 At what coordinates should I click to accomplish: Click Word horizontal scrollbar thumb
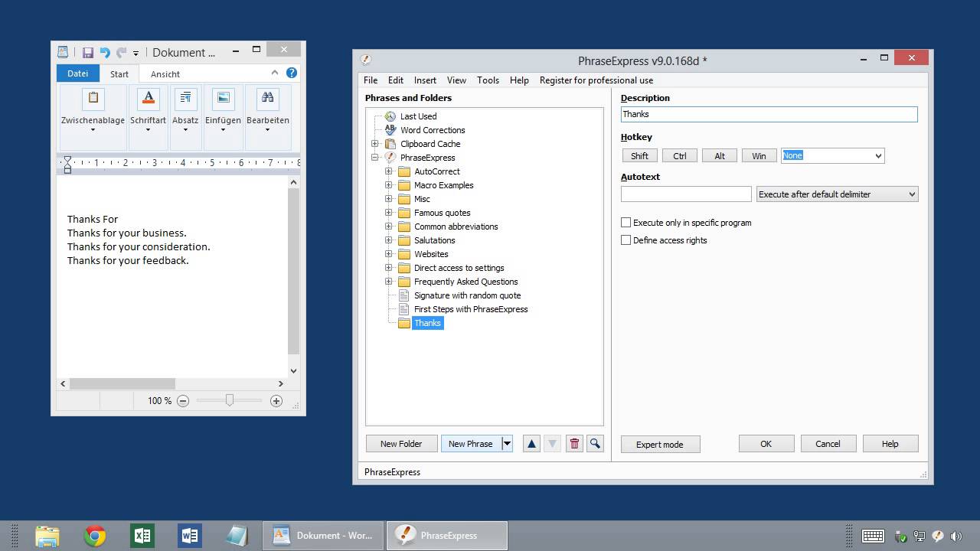coord(122,383)
